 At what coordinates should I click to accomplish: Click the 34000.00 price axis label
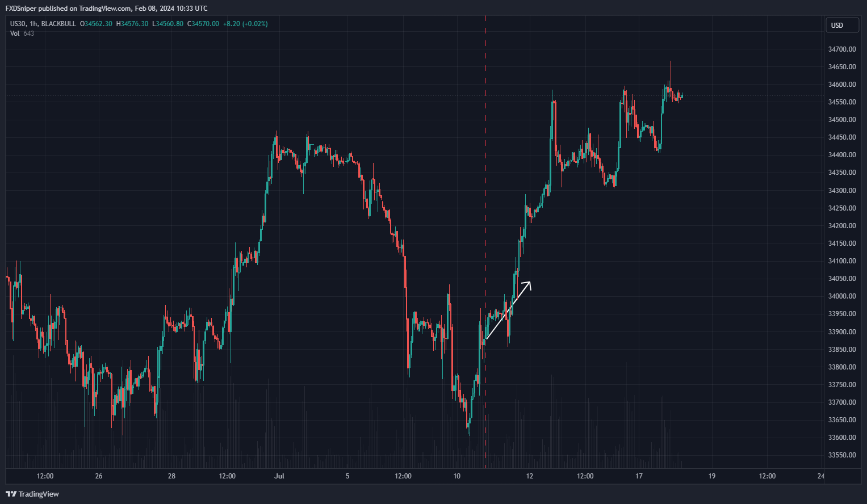coord(841,296)
